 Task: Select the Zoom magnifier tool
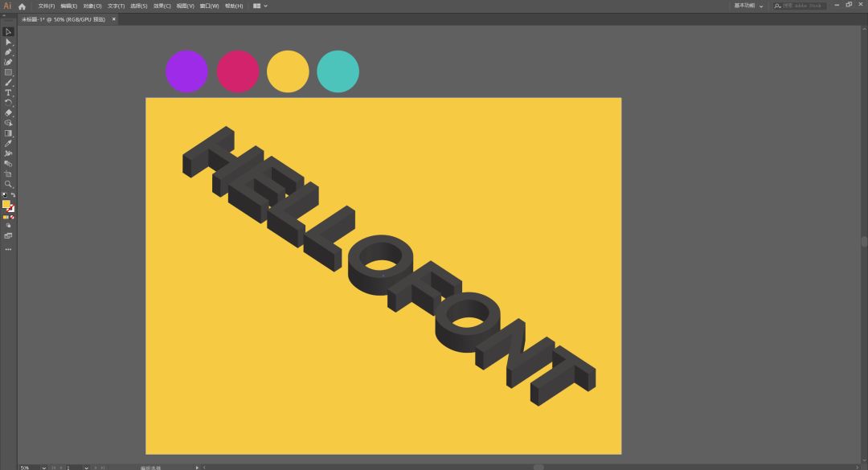tap(8, 184)
